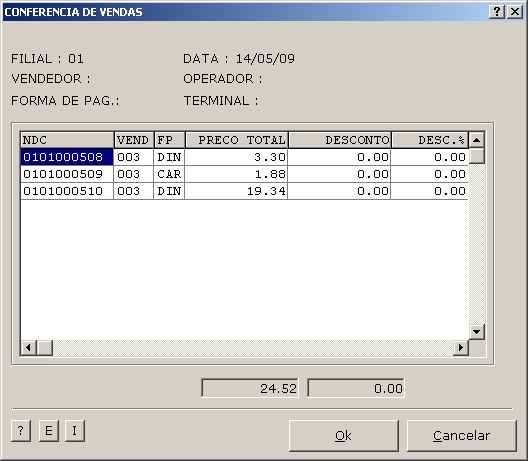
Task: Click the DESC.% cell in row 0101000508
Action: pyautogui.click(x=430, y=157)
